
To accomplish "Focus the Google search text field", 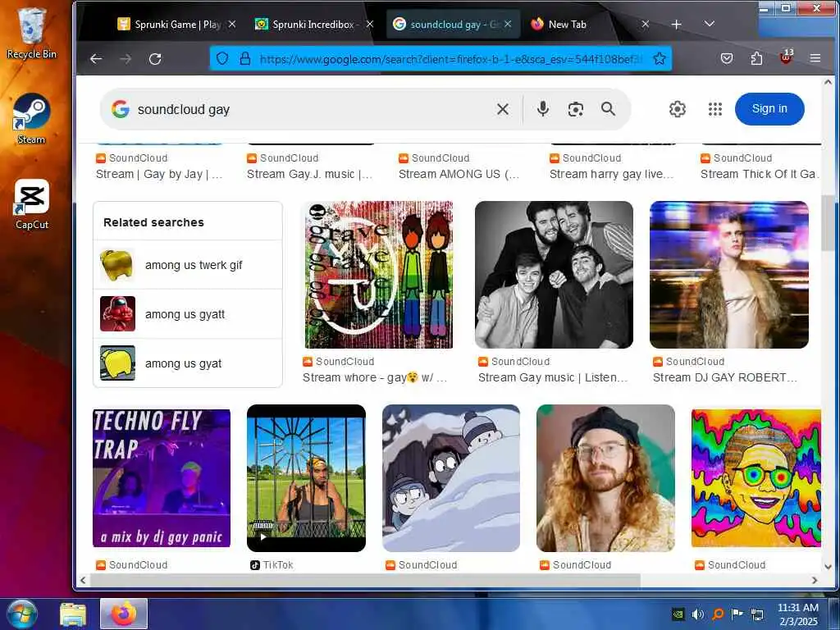I will (311, 109).
